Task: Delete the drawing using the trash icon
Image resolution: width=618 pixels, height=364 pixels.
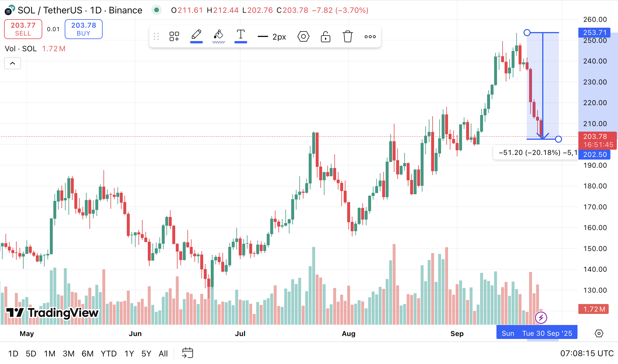Action: tap(347, 36)
